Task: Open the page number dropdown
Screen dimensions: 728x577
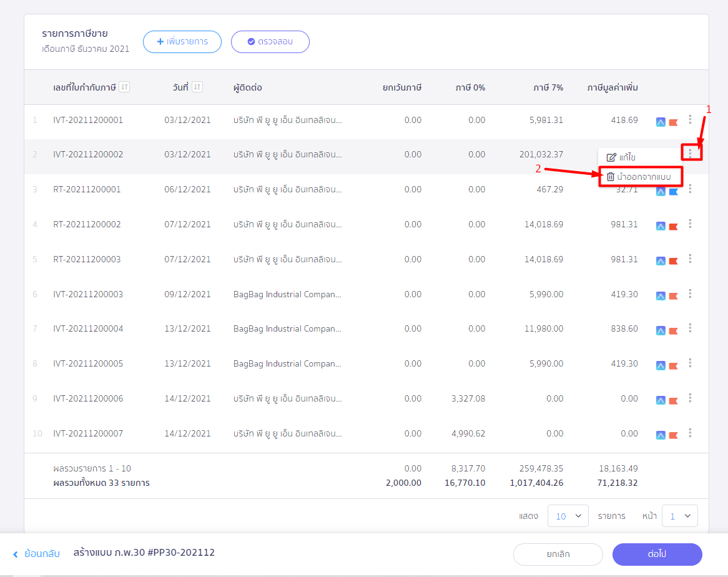Action: (679, 516)
